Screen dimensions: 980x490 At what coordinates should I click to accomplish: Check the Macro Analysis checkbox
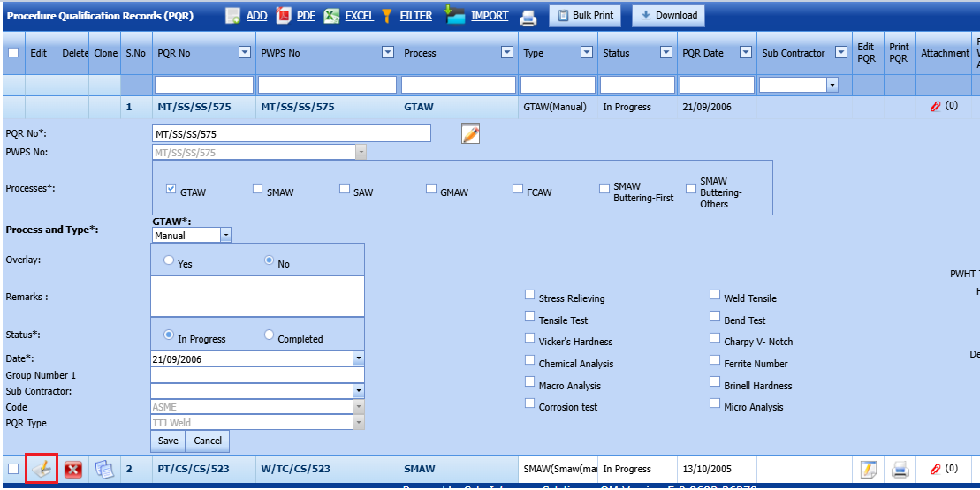pos(529,382)
